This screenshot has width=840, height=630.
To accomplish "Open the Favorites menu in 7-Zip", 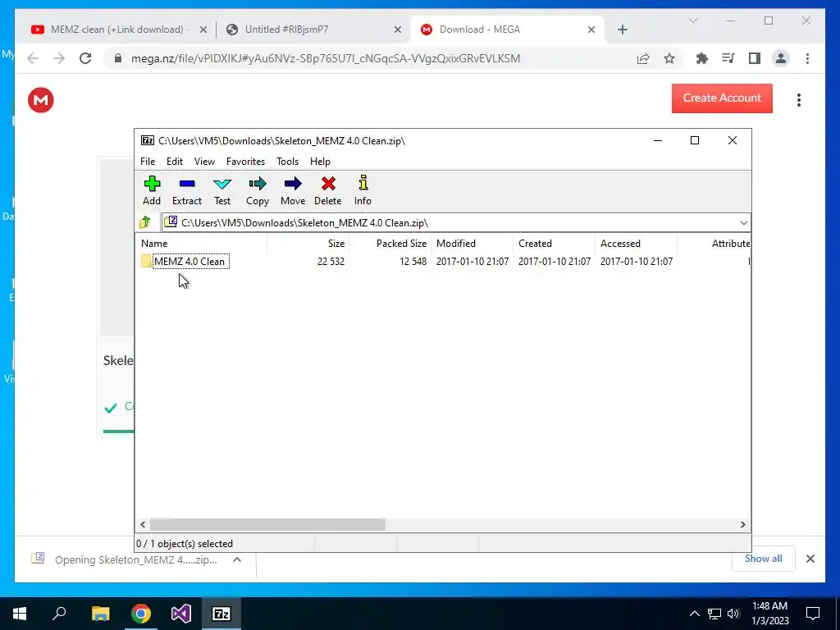I will click(245, 162).
